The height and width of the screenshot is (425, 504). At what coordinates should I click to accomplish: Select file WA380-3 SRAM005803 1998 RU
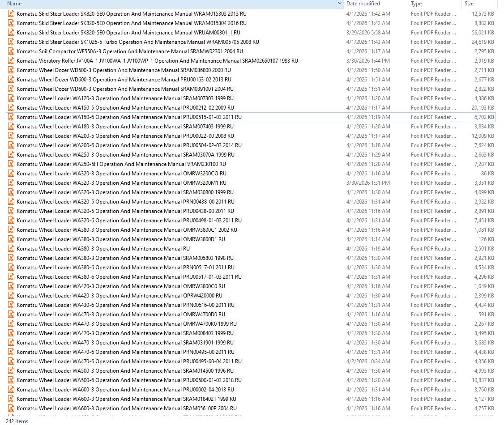tap(125, 258)
